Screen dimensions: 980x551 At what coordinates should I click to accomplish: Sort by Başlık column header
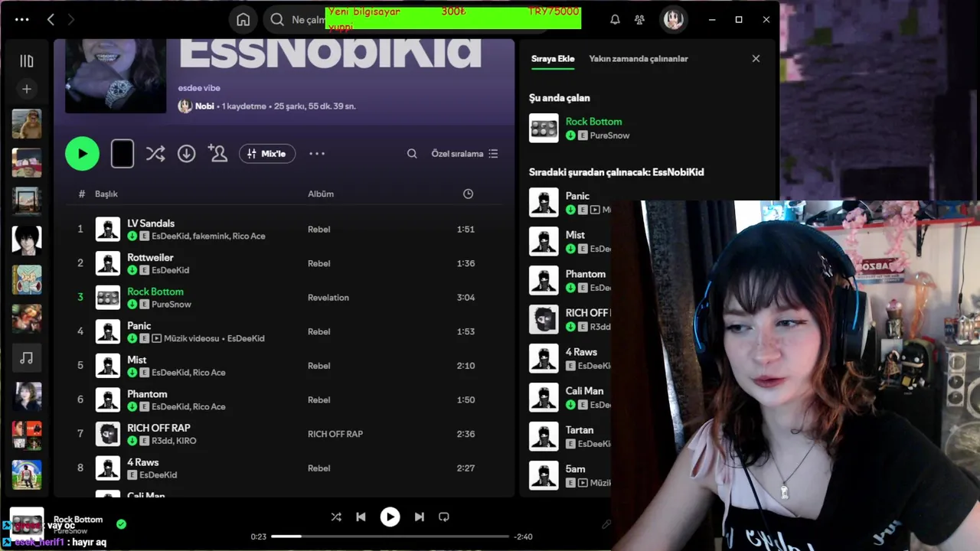[106, 194]
